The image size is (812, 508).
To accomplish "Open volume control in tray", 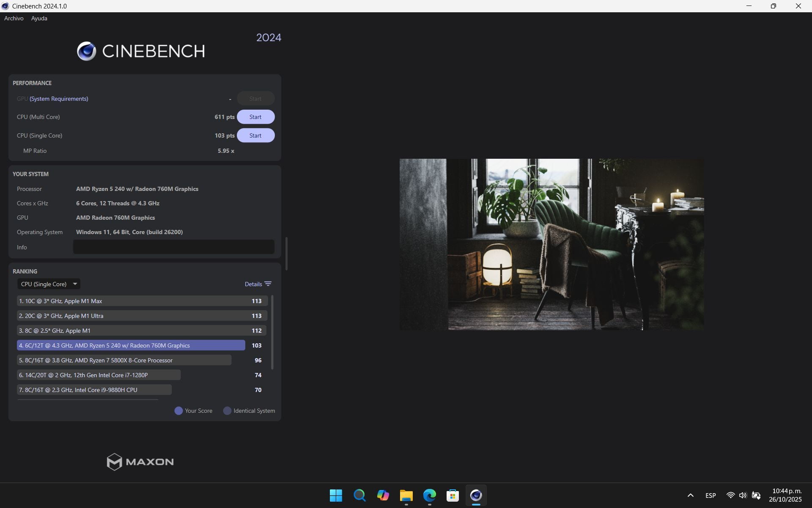I will [743, 495].
